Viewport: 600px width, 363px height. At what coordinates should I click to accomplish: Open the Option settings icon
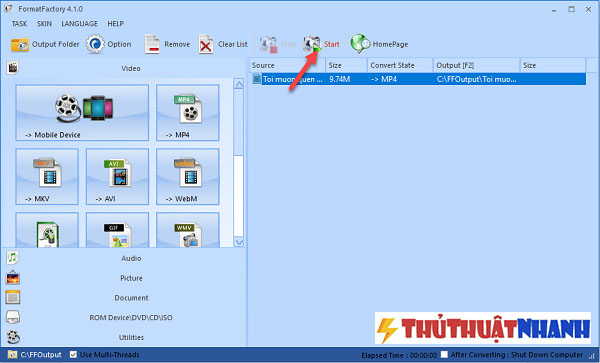pyautogui.click(x=95, y=44)
